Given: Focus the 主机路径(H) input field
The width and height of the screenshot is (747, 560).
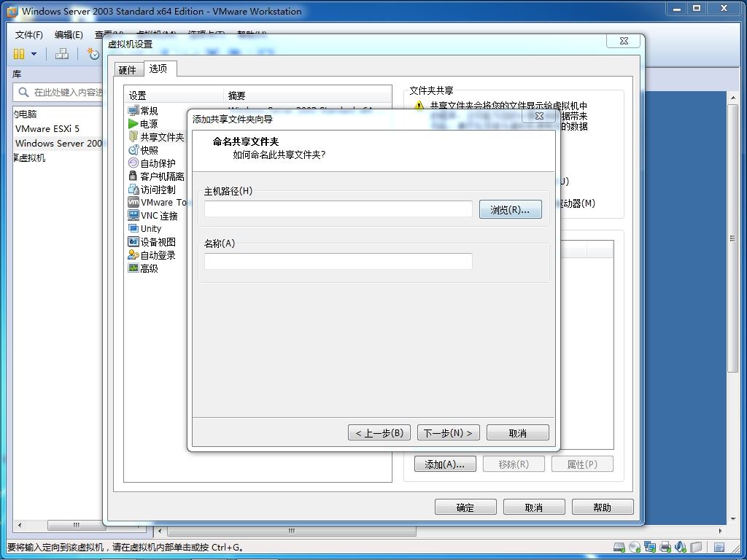Looking at the screenshot, I should (338, 209).
